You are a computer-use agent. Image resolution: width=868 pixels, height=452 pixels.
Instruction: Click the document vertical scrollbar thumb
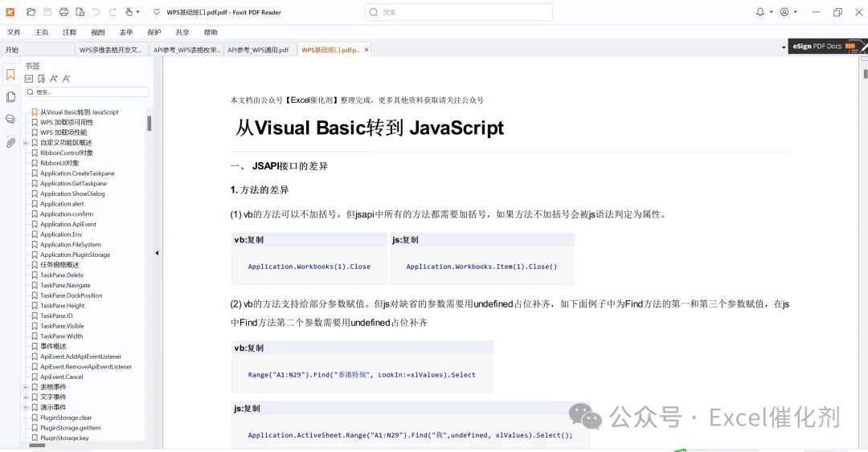(x=866, y=73)
